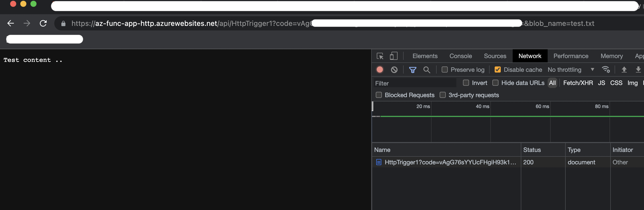
Task: Uncheck Disable cache checkbox
Action: [x=498, y=69]
